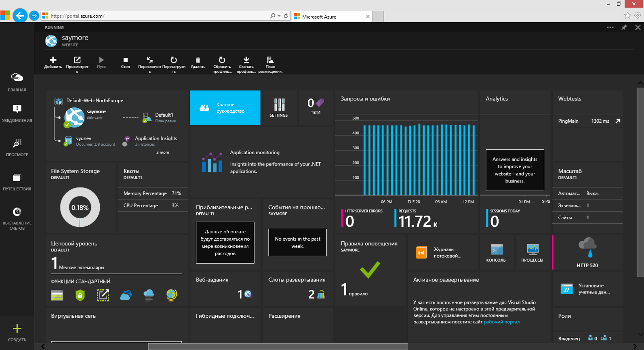Click the File System Storage donut chart
644x350 pixels.
(x=80, y=207)
